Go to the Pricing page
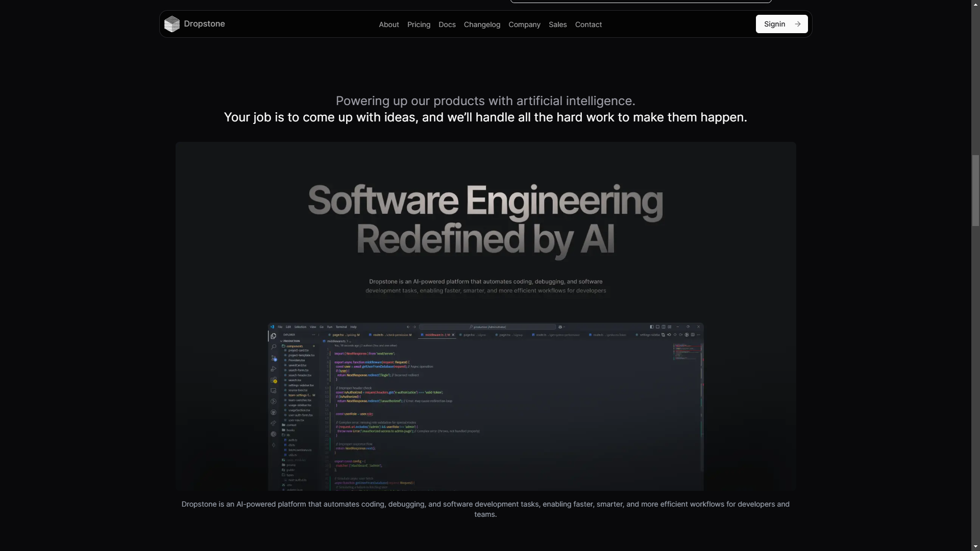 click(x=419, y=24)
